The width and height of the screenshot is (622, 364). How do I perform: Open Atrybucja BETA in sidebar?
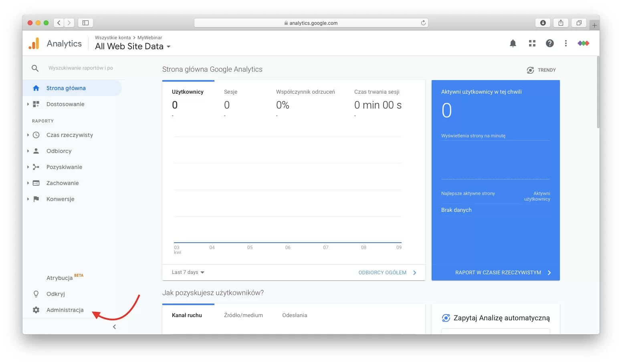(x=65, y=278)
